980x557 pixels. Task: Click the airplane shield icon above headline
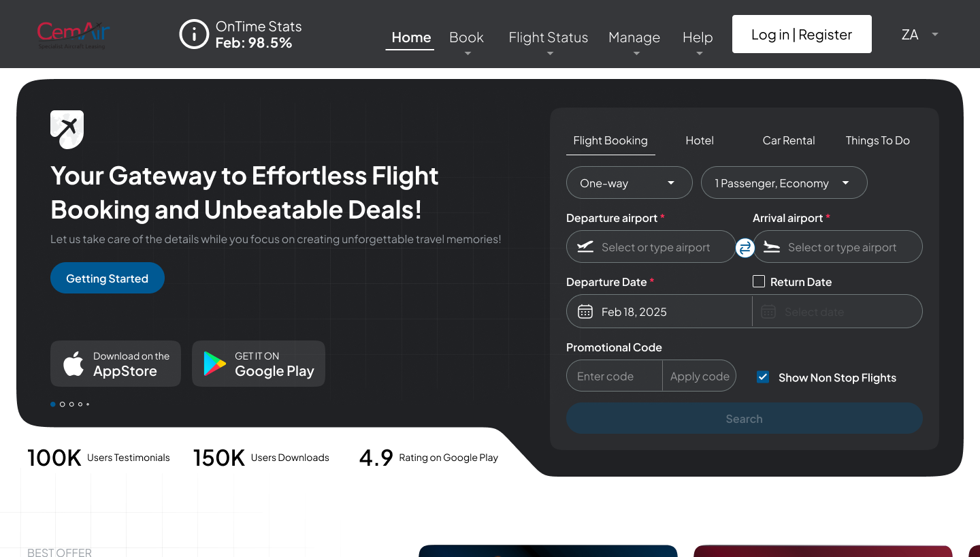(67, 129)
